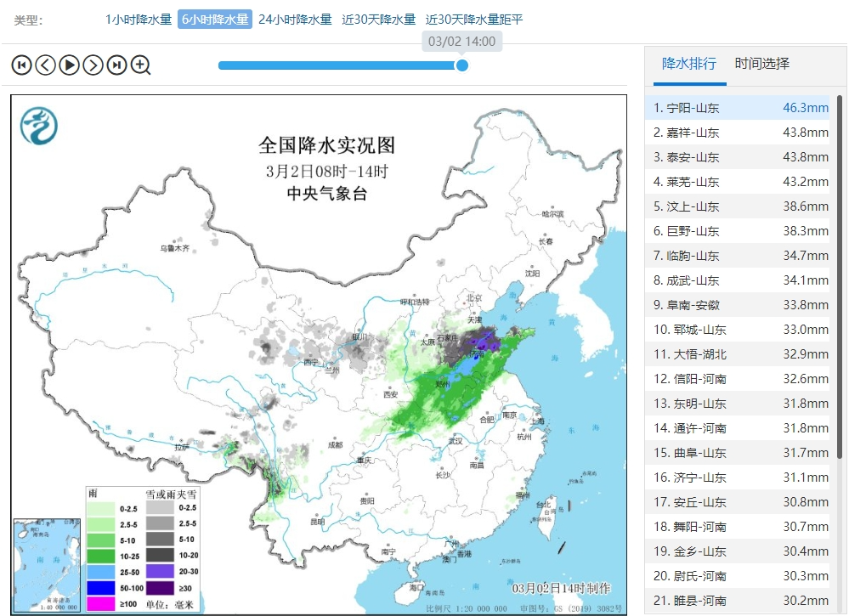
Task: Play the precipitation animation
Action: (69, 65)
